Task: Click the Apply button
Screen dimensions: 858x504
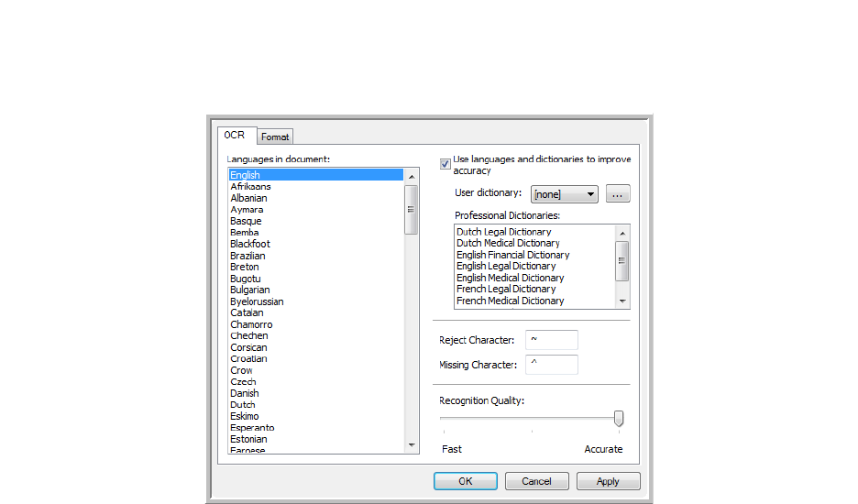Action: (608, 481)
